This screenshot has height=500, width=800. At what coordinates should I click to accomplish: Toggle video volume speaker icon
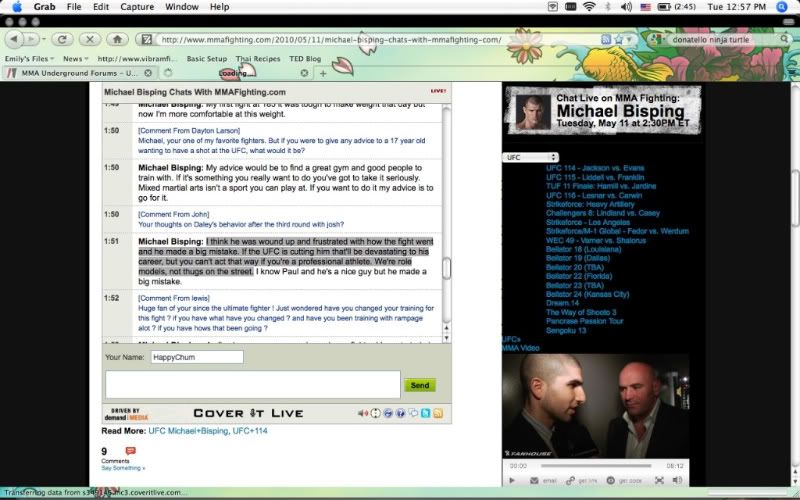(677, 480)
